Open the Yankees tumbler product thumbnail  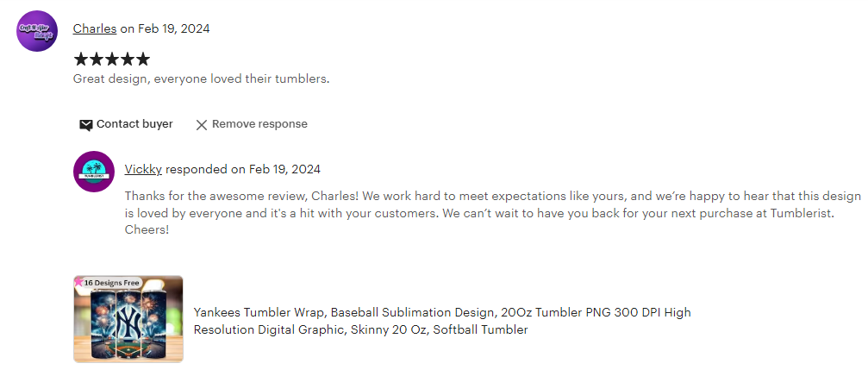coord(128,319)
